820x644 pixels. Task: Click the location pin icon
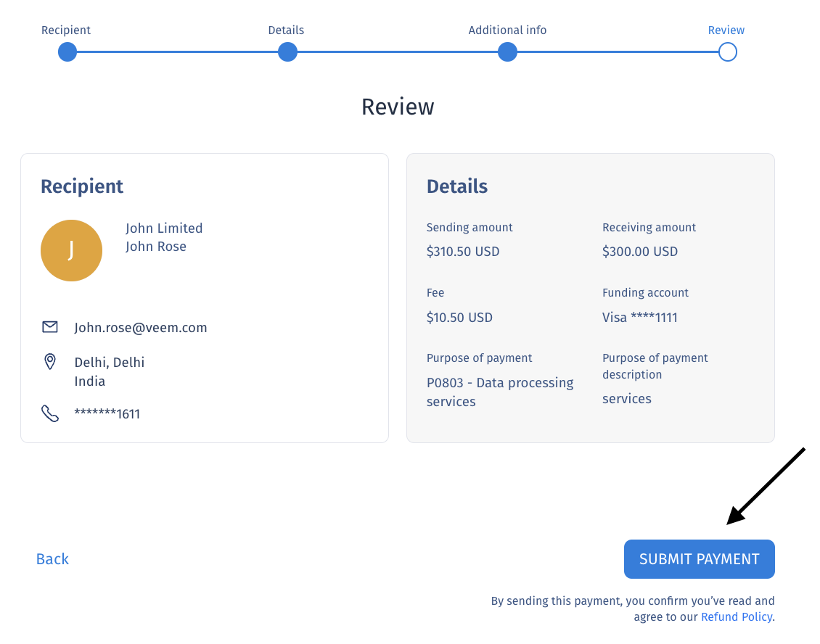50,361
